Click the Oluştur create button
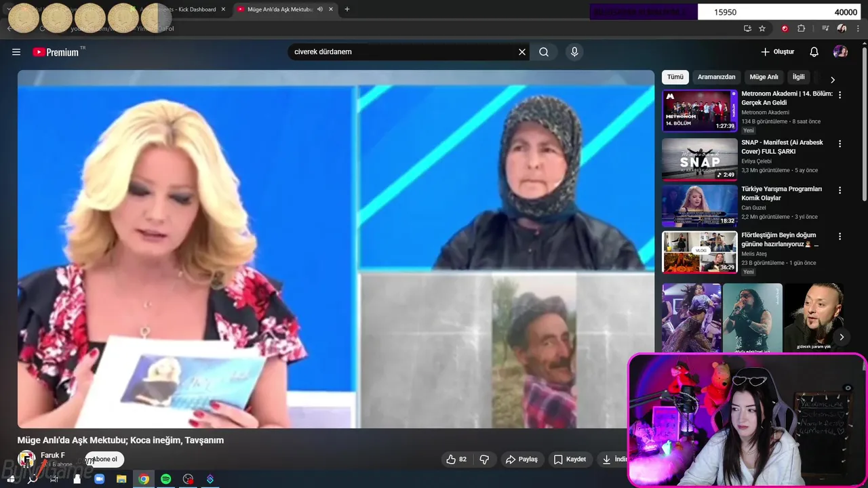Image resolution: width=868 pixels, height=488 pixels. pyautogui.click(x=778, y=52)
